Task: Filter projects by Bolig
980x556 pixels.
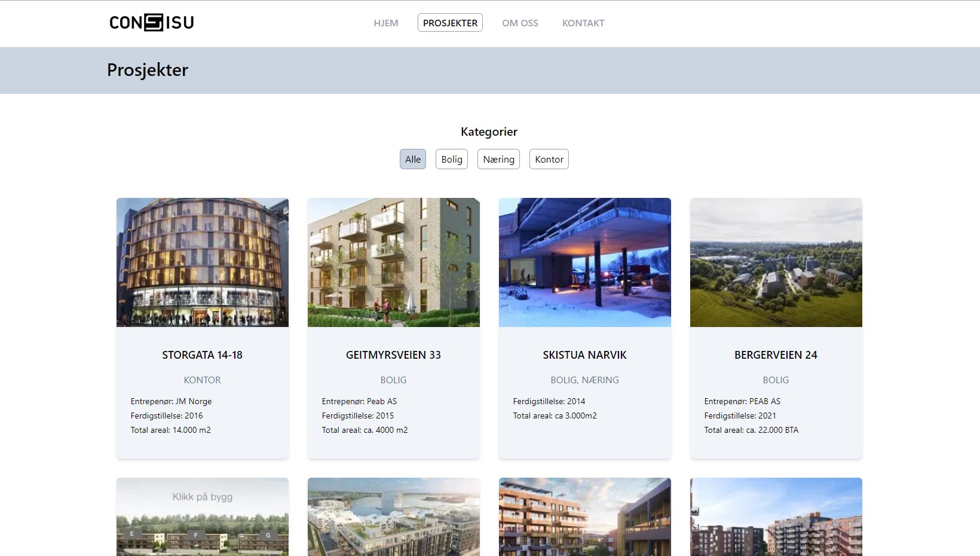Action: point(452,159)
